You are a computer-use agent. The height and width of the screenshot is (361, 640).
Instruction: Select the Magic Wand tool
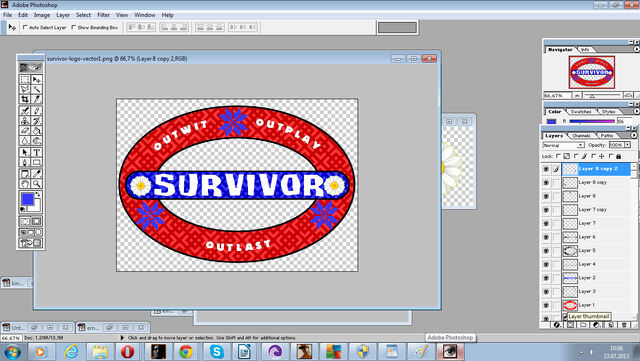[x=37, y=89]
